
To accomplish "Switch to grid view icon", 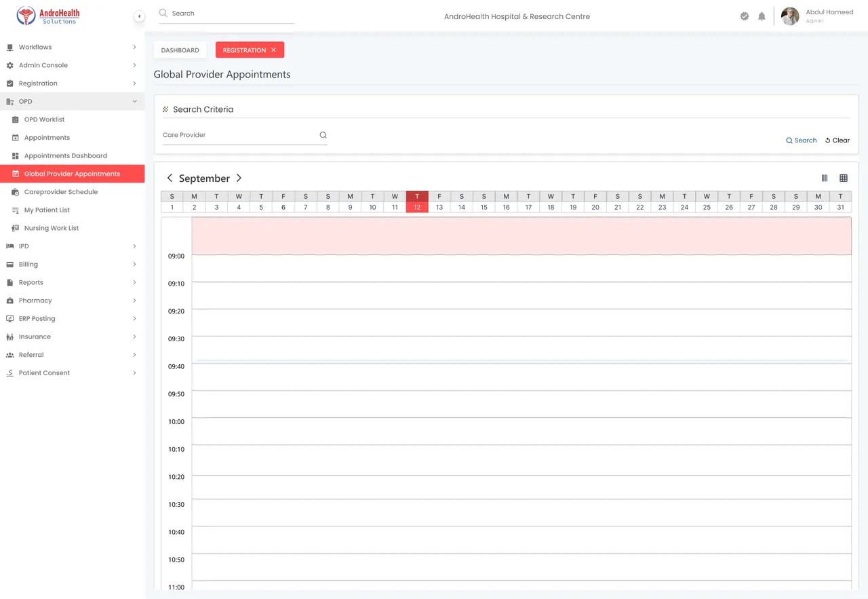I will tap(844, 178).
